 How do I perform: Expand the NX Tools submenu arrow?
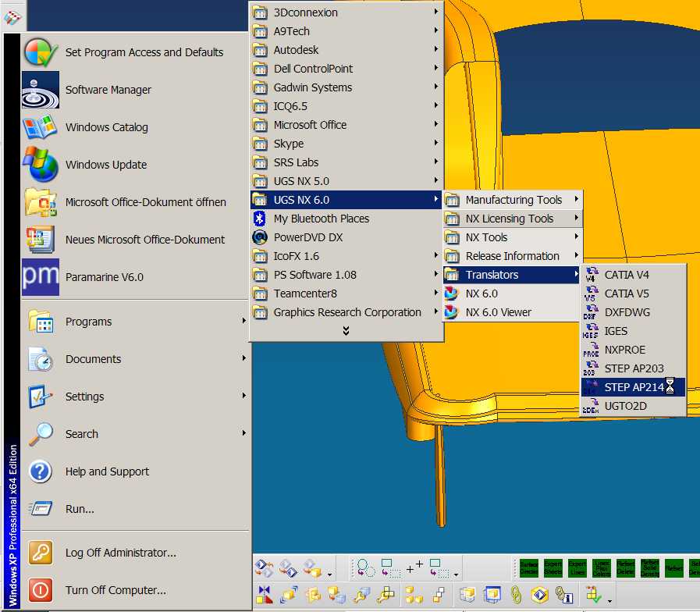click(577, 237)
